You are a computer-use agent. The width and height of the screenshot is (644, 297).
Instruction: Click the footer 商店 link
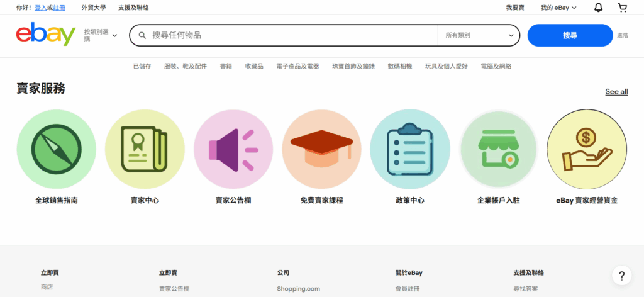pos(47,287)
